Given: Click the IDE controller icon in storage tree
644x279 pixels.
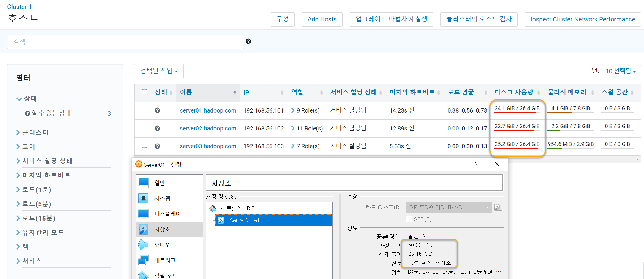Looking at the screenshot, I should click(213, 208).
